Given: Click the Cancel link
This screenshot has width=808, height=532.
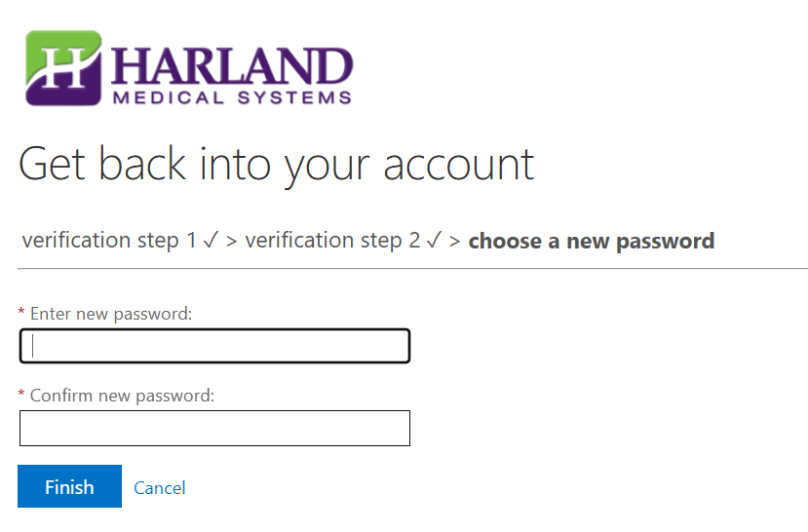Looking at the screenshot, I should point(160,487).
